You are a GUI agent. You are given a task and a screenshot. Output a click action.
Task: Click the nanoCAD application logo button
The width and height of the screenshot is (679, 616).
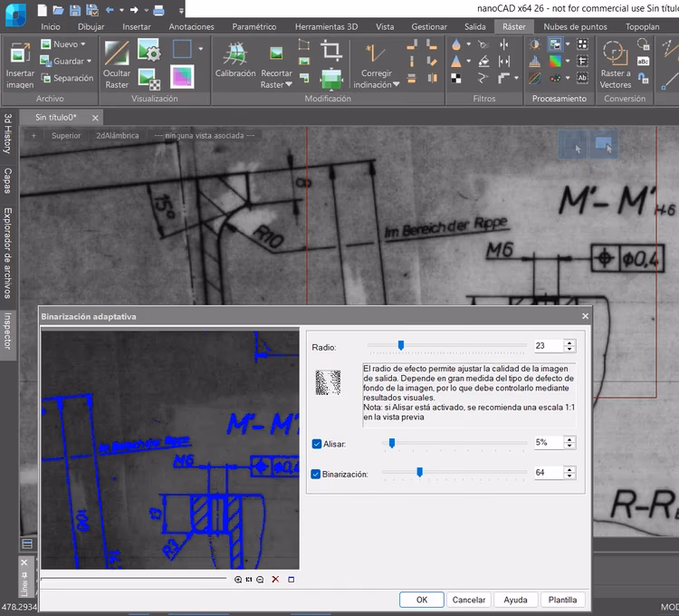[x=15, y=14]
